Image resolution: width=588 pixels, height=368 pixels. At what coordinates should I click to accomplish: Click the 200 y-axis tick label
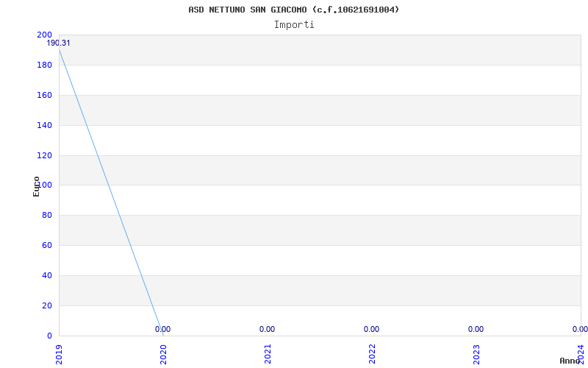pos(44,35)
